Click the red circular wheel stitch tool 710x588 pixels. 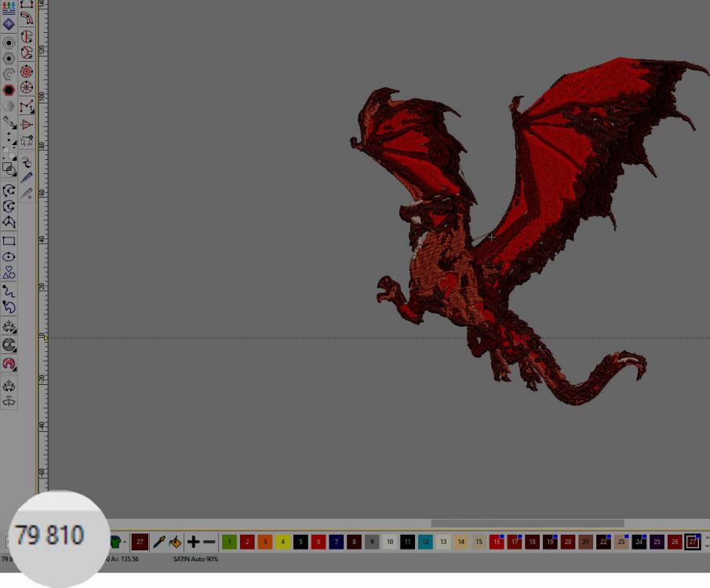[27, 71]
